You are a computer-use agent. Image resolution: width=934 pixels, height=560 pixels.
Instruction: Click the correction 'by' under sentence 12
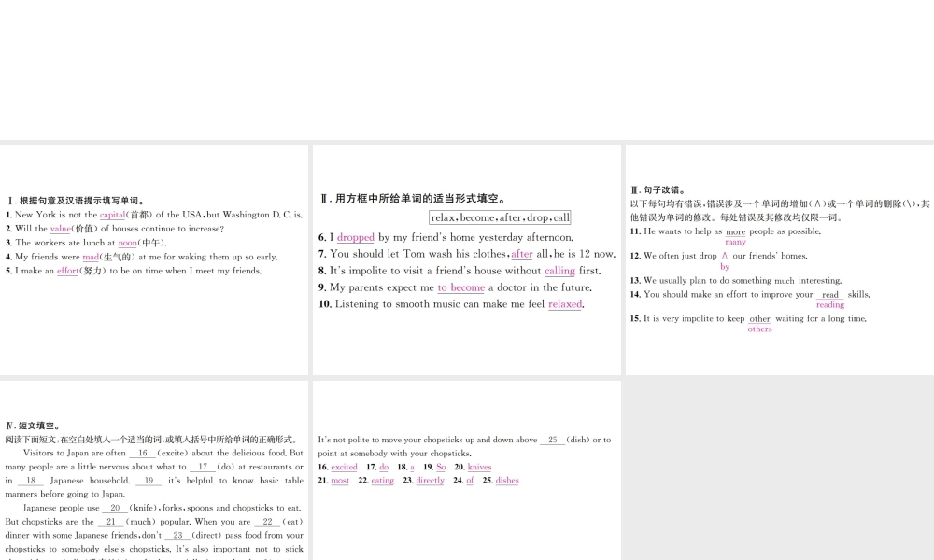(725, 267)
